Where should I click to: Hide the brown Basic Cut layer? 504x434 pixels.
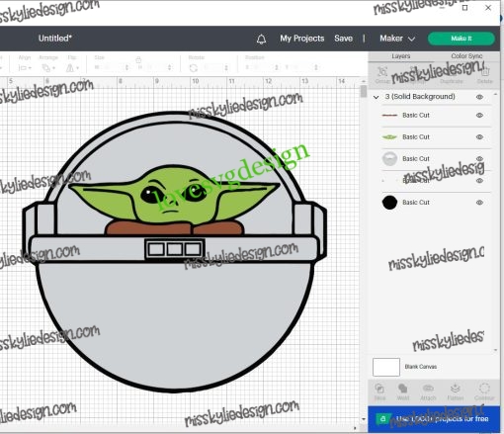coord(479,116)
